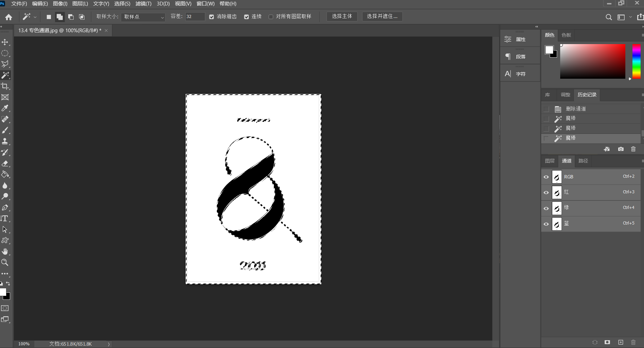
Task: Select the Polygonal Lasso tool
Action: (5, 64)
